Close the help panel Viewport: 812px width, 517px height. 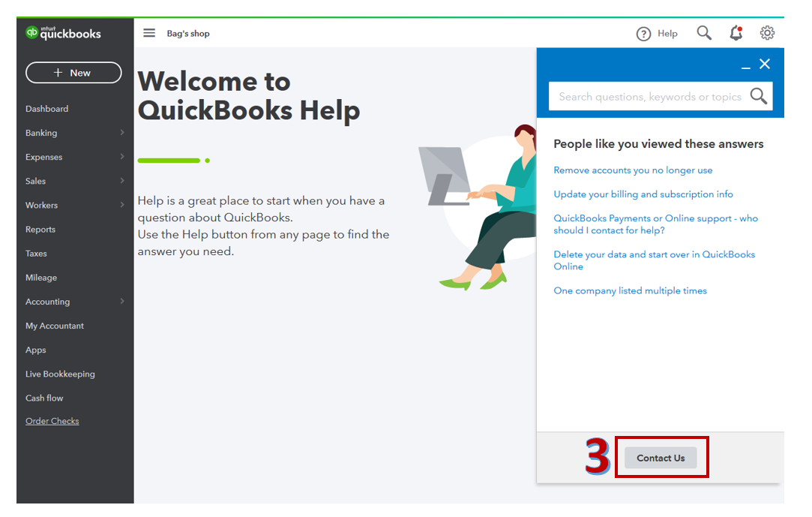[764, 64]
